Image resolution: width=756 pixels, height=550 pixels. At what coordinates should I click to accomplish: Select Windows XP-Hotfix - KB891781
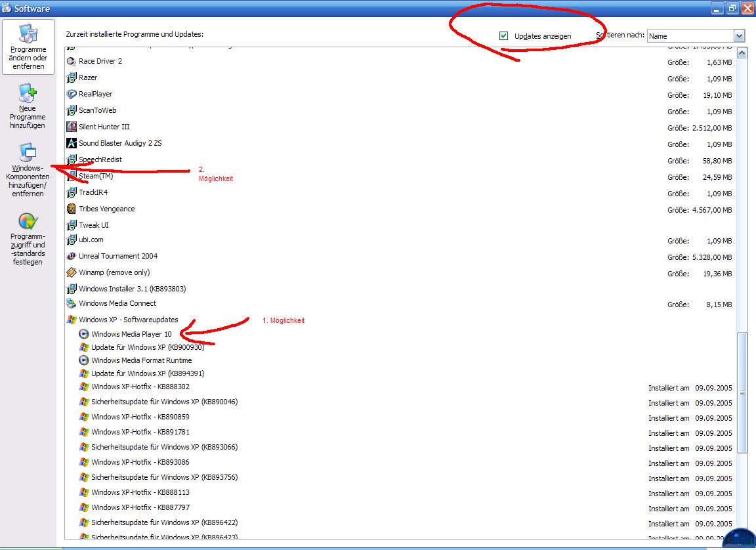click(x=140, y=432)
